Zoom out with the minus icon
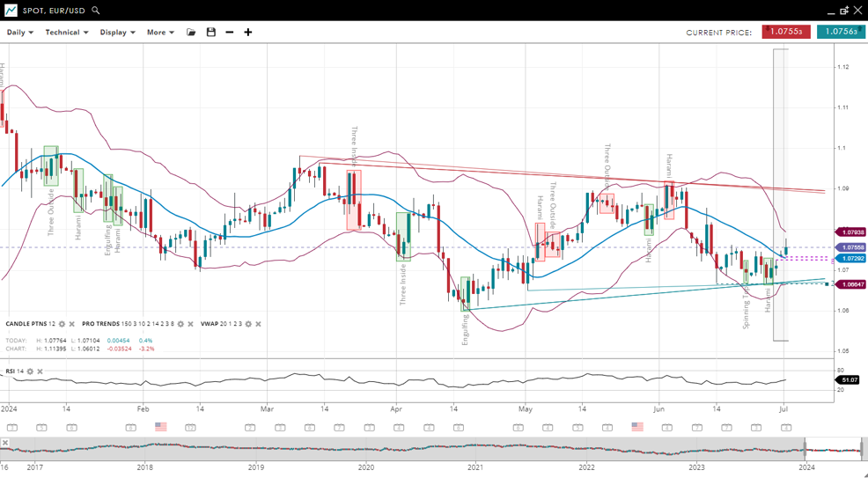Image resolution: width=868 pixels, height=478 pixels. pyautogui.click(x=230, y=33)
